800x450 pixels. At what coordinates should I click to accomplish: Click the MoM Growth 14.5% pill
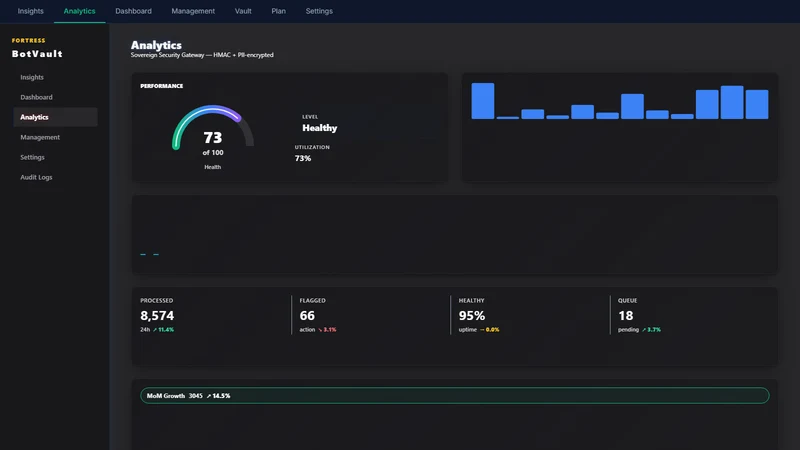coord(455,395)
